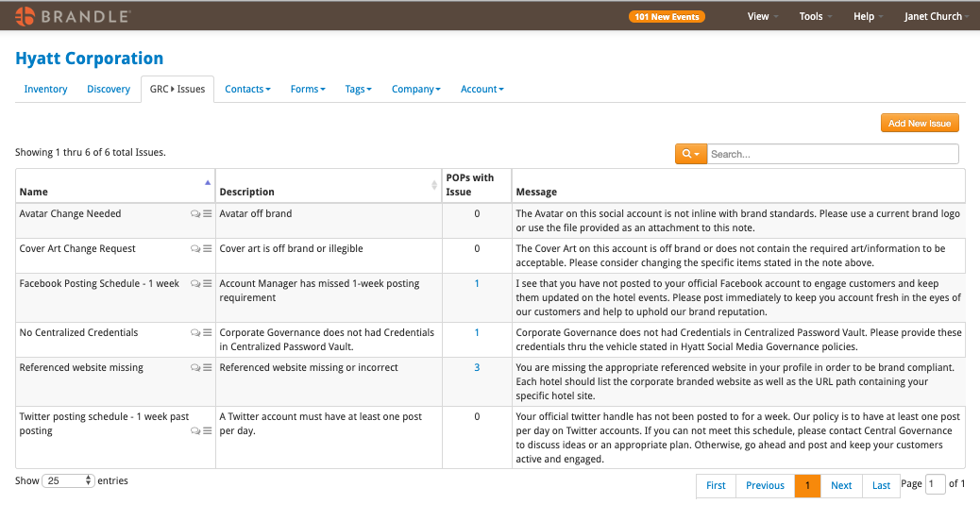Expand the Contacts dropdown tab
This screenshot has height=521, width=980.
coord(247,90)
